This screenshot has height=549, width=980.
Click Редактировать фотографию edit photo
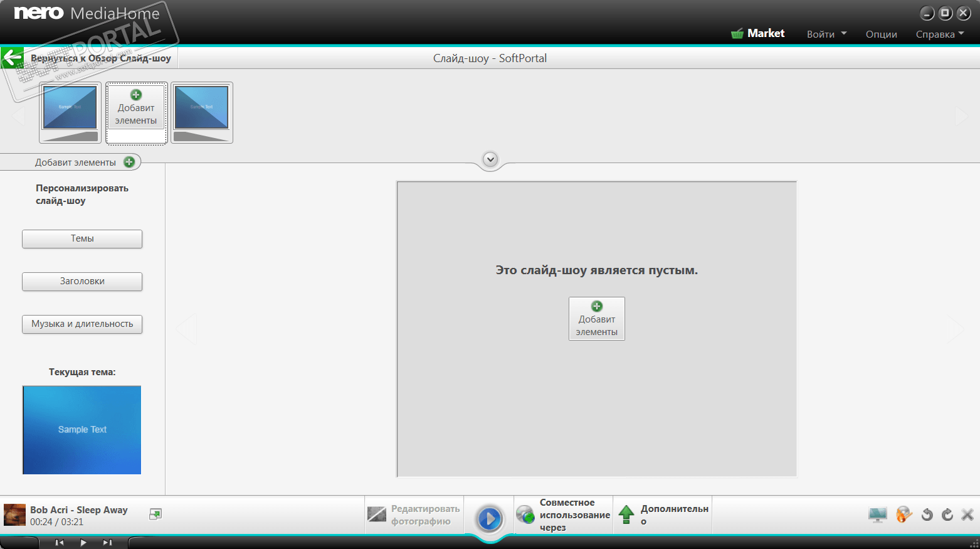[414, 515]
